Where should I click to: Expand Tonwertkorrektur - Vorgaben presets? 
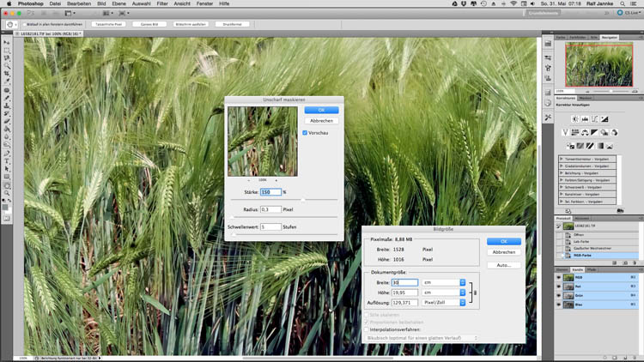[562, 159]
